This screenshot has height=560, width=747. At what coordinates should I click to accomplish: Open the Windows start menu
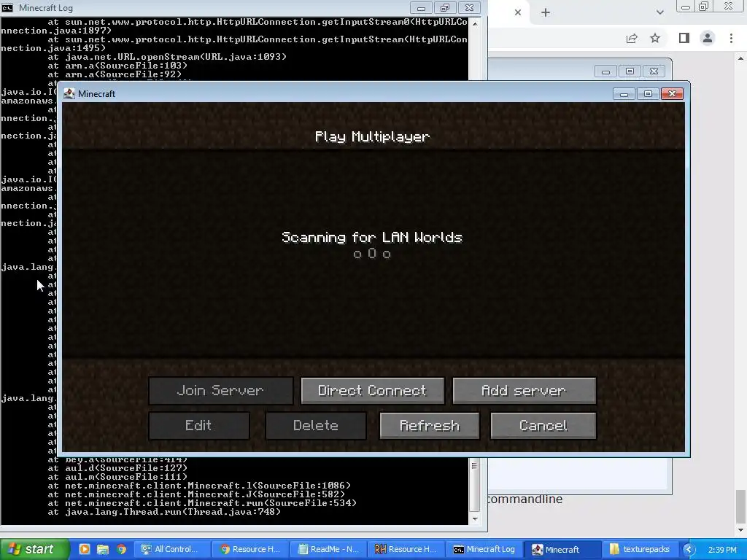pos(35,549)
